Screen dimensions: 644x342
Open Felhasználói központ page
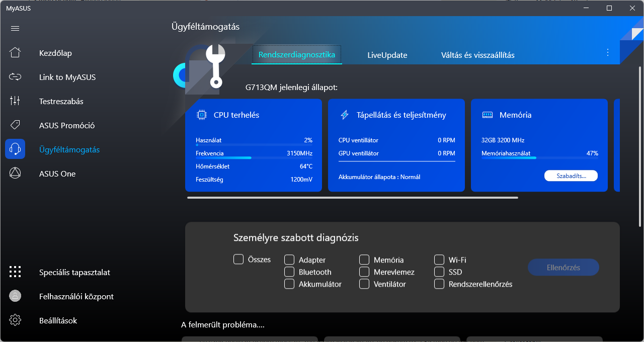point(76,296)
